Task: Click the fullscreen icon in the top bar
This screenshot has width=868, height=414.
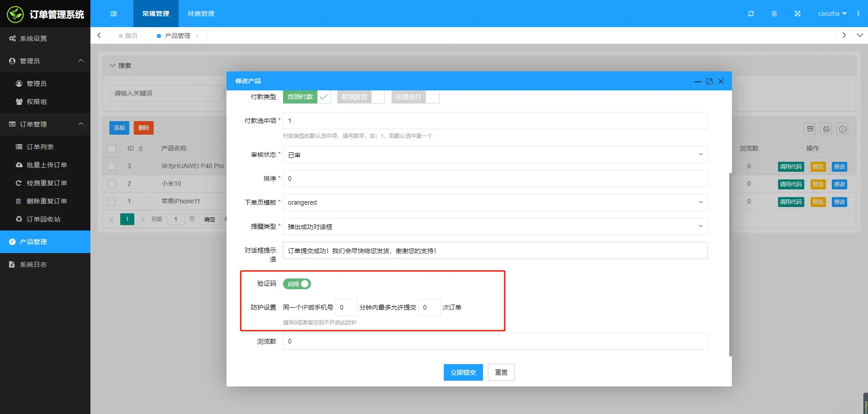Action: pos(797,14)
